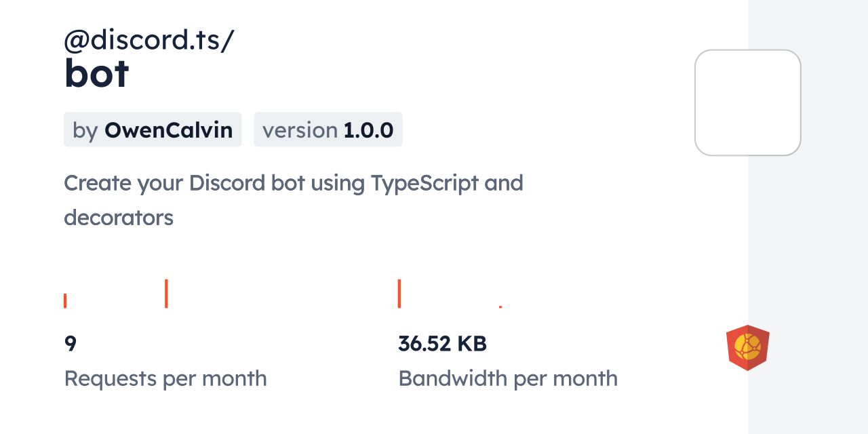Click the empty package logo placeholder

(747, 102)
